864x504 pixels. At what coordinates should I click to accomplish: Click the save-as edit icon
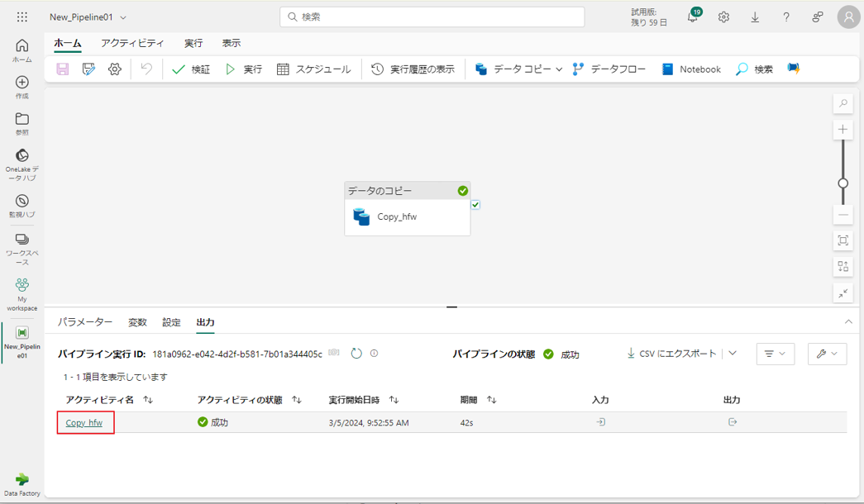88,69
